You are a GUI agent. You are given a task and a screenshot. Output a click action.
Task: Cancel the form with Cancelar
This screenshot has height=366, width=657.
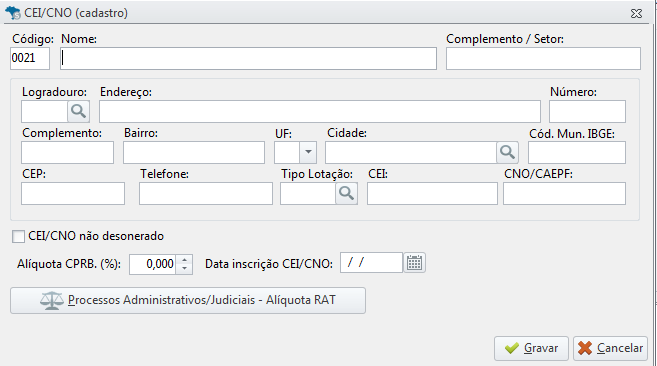click(x=610, y=348)
